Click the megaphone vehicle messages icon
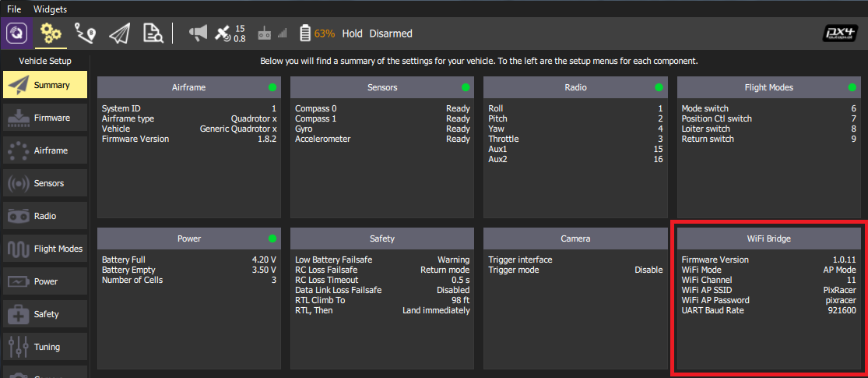 coord(199,34)
